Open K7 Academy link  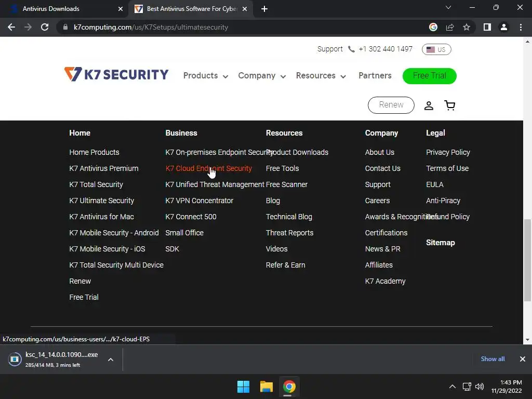pos(385,281)
